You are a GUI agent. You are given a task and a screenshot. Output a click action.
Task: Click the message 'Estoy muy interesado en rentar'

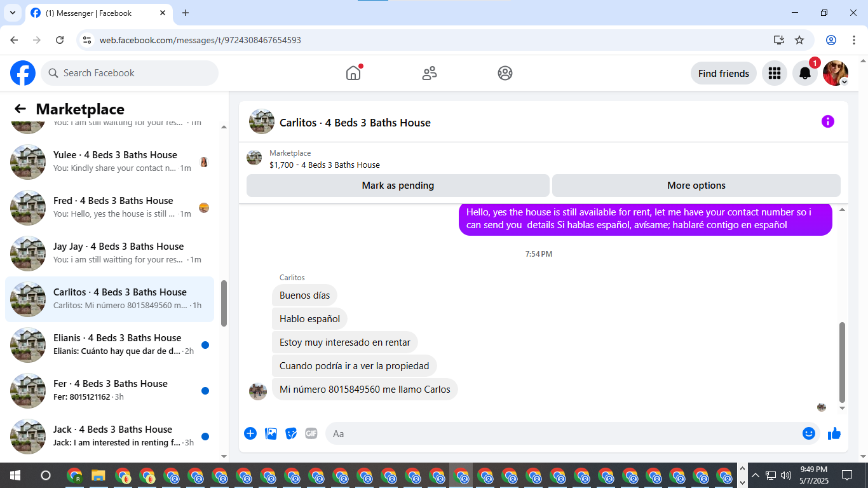click(x=345, y=342)
